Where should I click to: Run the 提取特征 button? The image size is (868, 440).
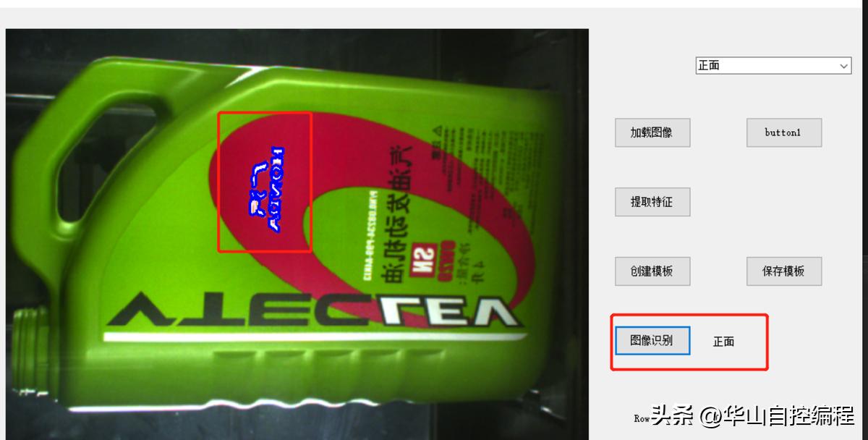click(x=652, y=202)
